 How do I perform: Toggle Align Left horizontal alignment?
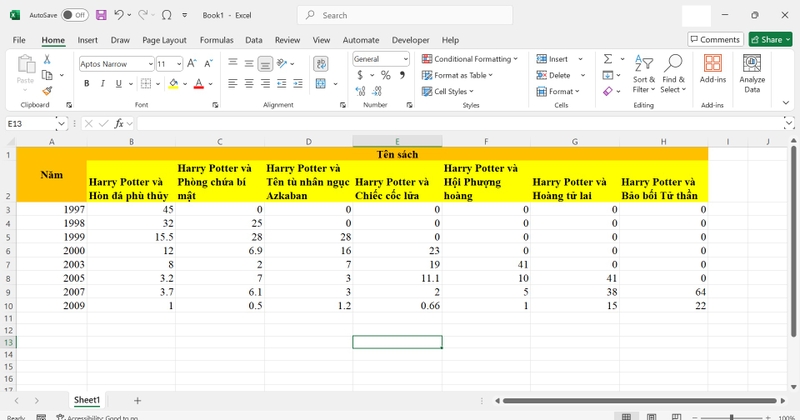click(233, 84)
